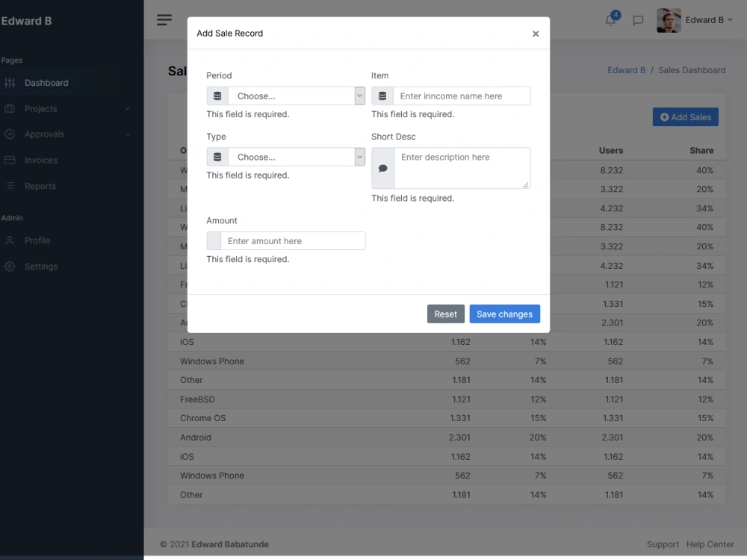This screenshot has width=747, height=560.
Task: Click Settings gear icon
Action: (x=10, y=267)
